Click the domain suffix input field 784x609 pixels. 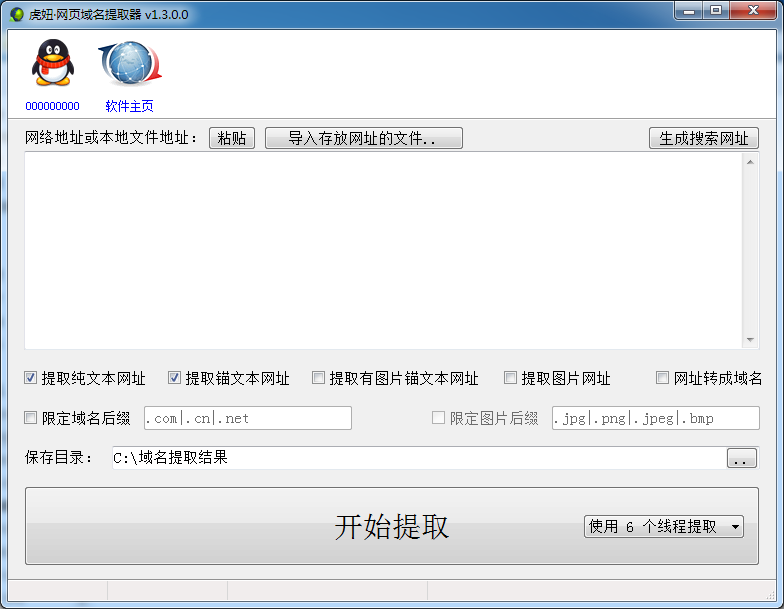[x=248, y=418]
